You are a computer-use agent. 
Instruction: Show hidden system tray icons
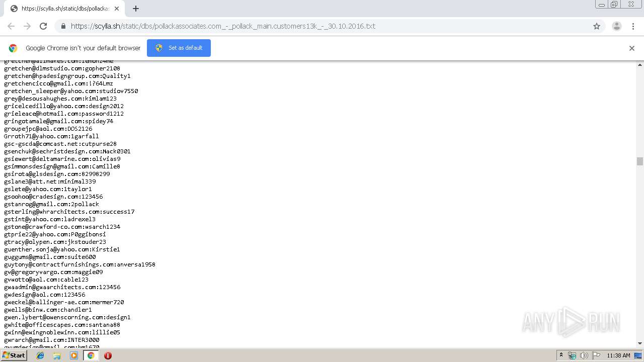[561, 355]
